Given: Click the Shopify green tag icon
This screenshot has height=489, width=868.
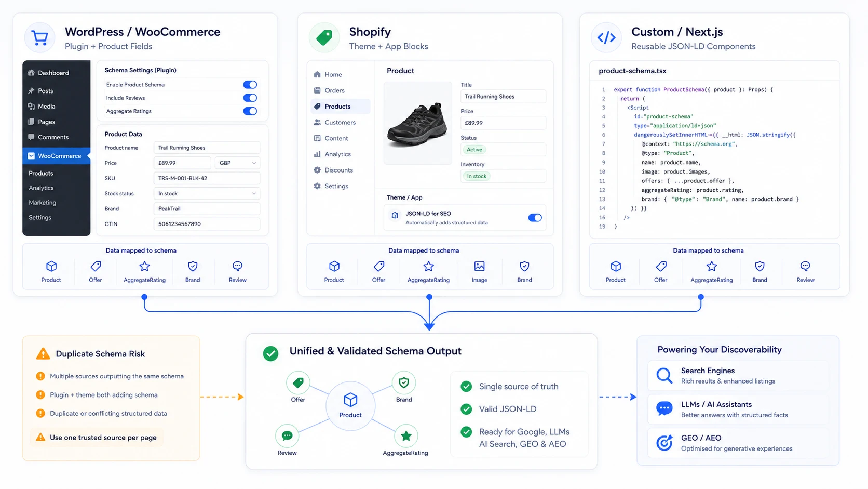Looking at the screenshot, I should point(324,37).
